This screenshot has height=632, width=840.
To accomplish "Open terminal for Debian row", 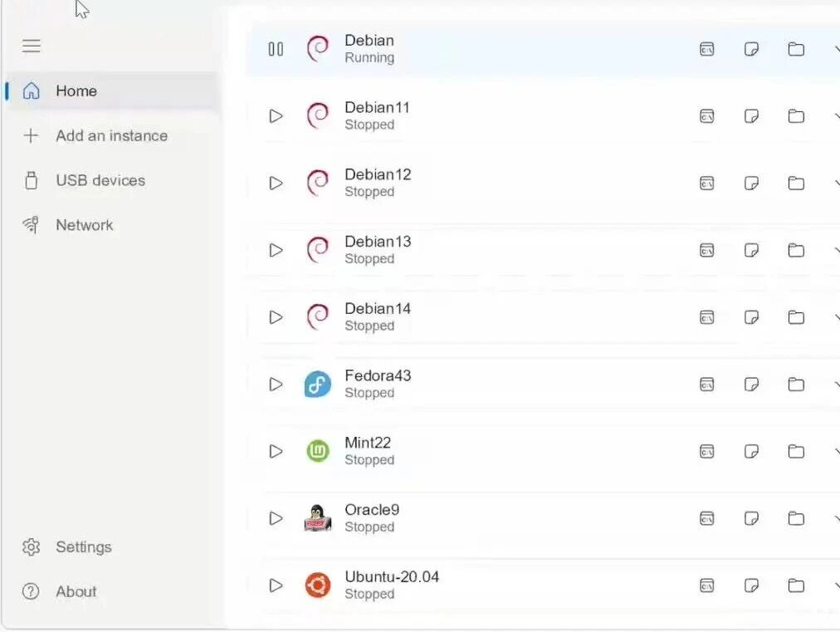I will tap(706, 49).
